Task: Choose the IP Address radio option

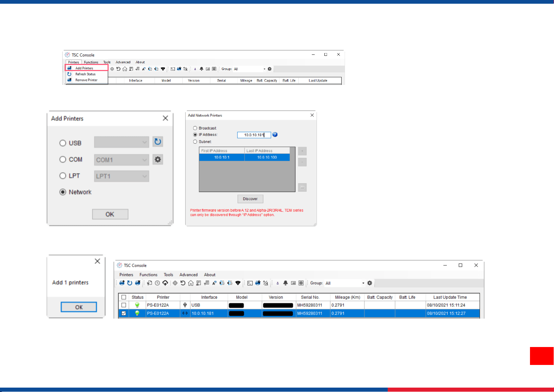Action: 195,135
